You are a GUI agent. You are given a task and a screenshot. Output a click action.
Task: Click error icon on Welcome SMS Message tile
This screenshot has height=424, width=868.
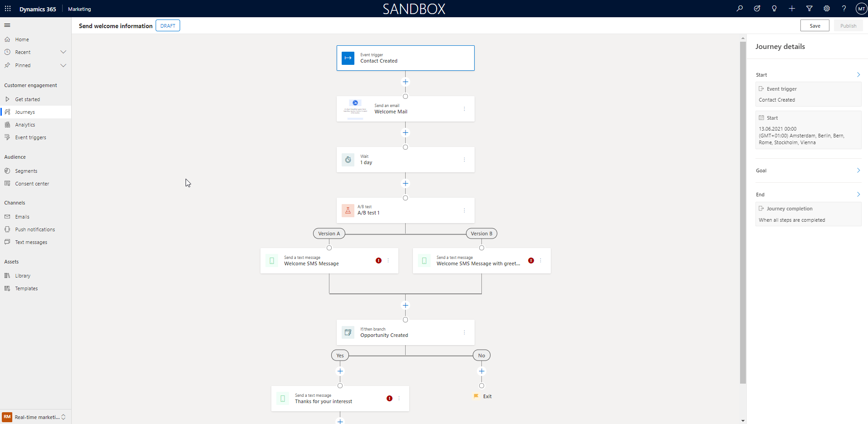coord(378,261)
